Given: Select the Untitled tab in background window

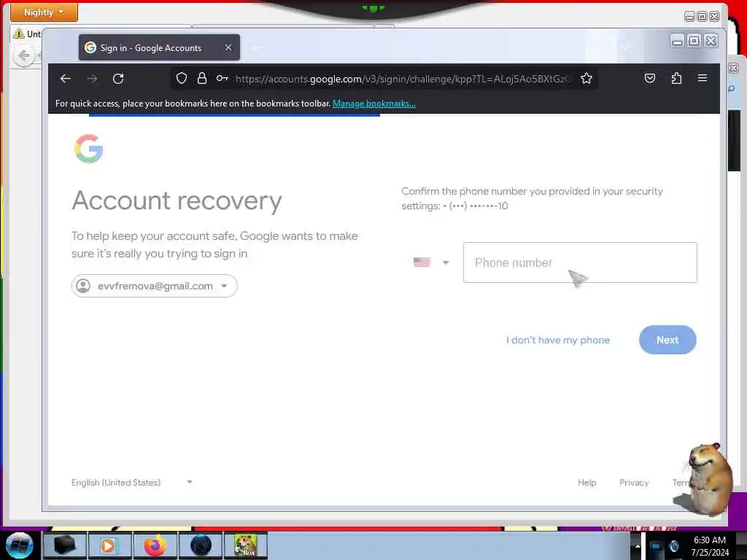Looking at the screenshot, I should (x=28, y=34).
